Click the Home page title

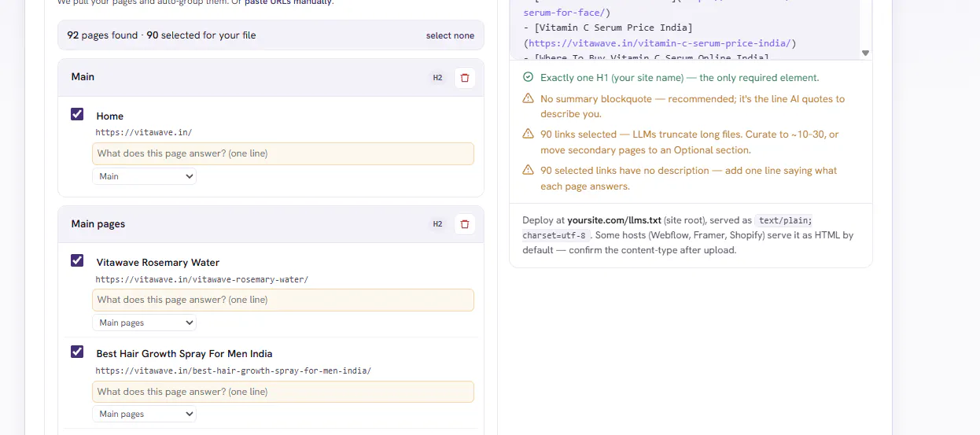(110, 116)
